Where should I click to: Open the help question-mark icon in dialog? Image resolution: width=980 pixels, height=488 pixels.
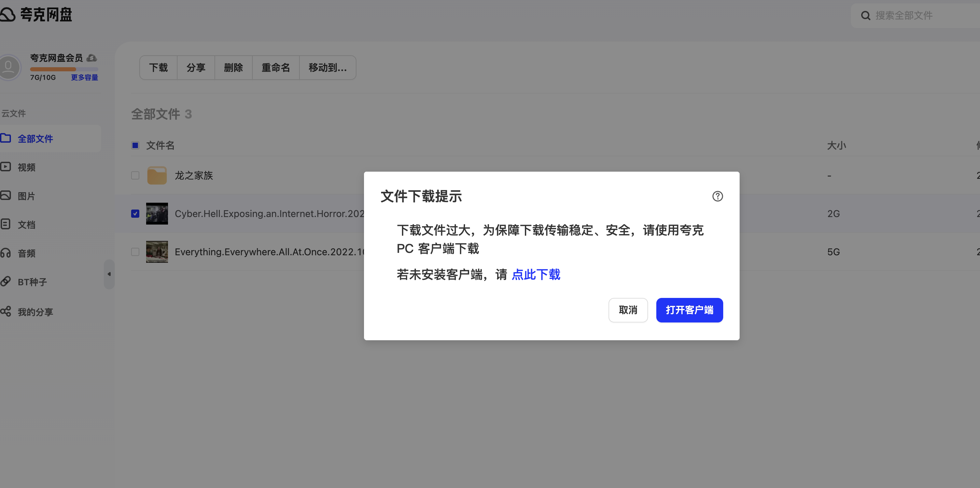point(717,196)
